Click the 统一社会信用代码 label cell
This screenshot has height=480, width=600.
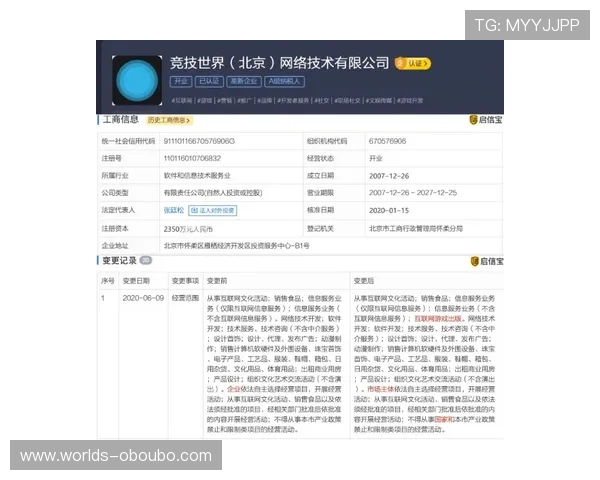click(x=128, y=141)
